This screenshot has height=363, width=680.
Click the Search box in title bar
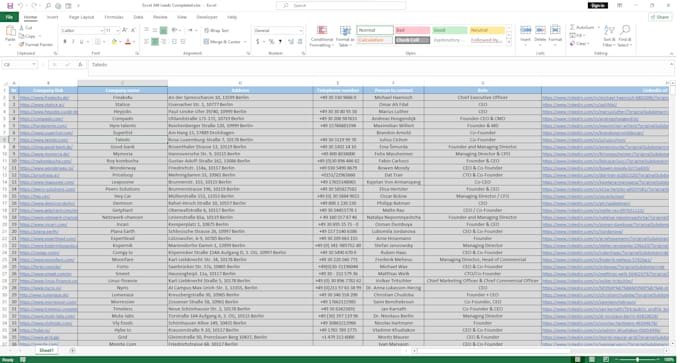pyautogui.click(x=341, y=6)
